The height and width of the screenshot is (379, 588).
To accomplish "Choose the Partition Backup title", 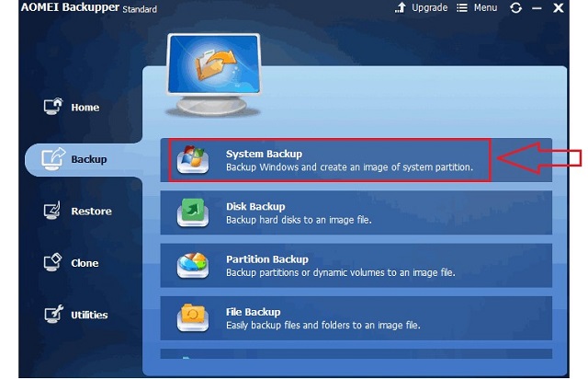I will [x=267, y=259].
